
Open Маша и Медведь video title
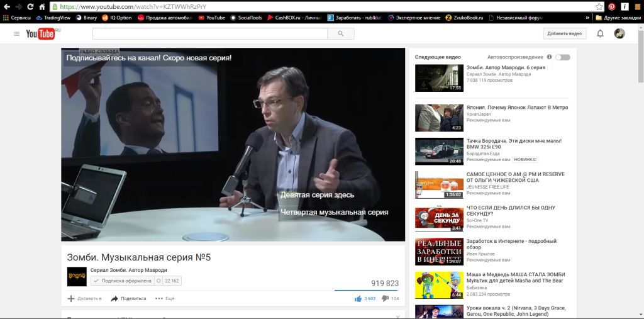[x=516, y=277]
